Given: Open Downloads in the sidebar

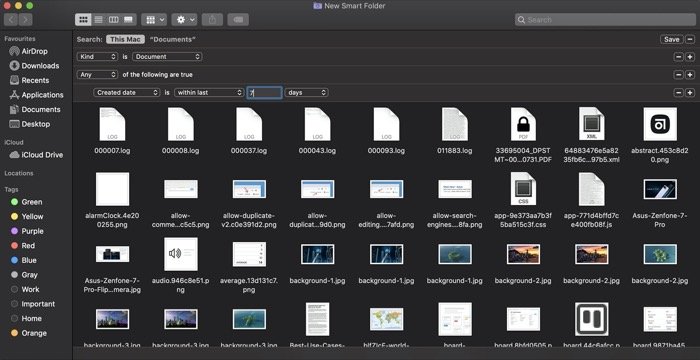Looking at the screenshot, I should pyautogui.click(x=34, y=66).
